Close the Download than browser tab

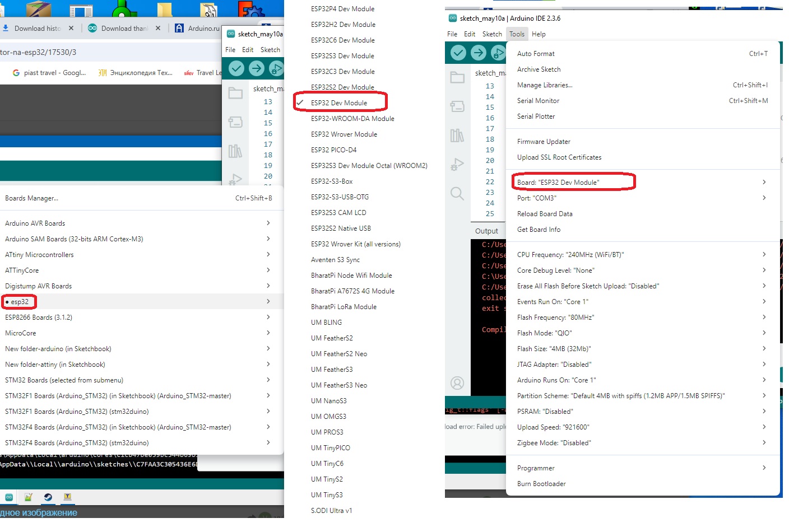coord(158,28)
